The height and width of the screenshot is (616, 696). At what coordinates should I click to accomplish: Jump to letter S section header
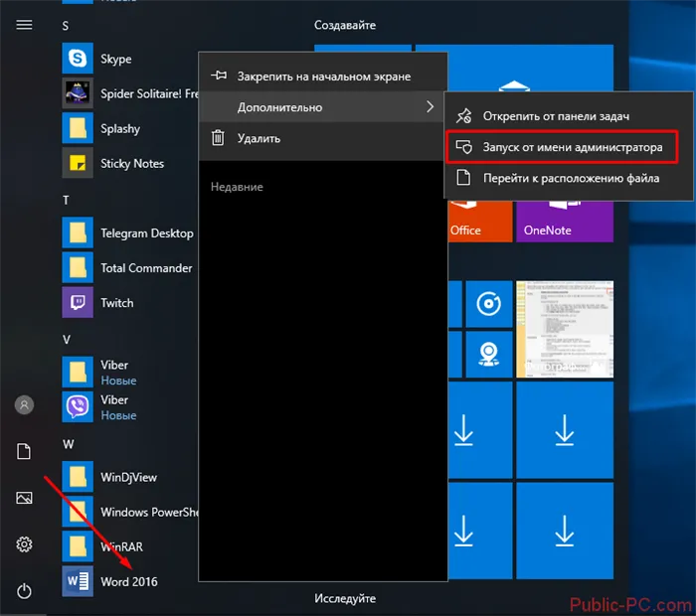pos(66,26)
